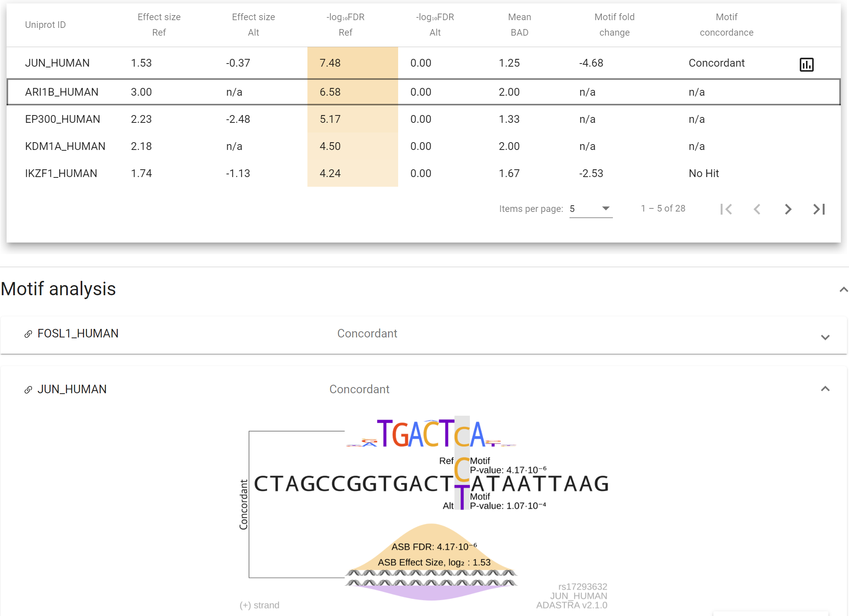
Task: Click link icon beside JUN_HUMAN motif
Action: click(28, 390)
